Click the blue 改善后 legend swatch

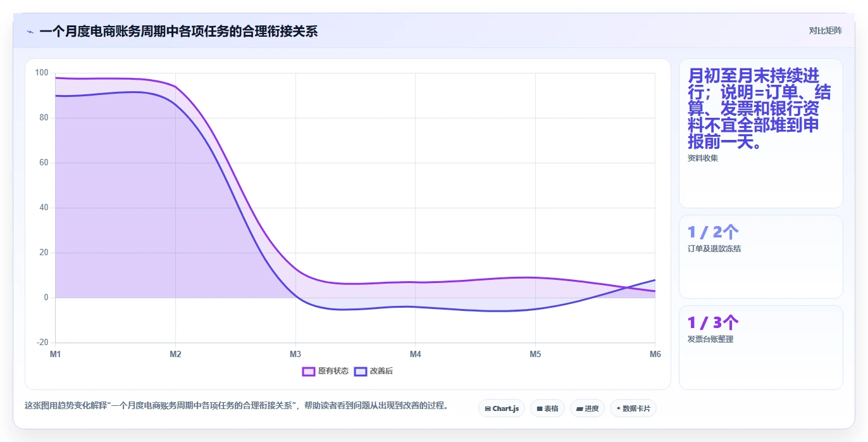click(x=360, y=371)
